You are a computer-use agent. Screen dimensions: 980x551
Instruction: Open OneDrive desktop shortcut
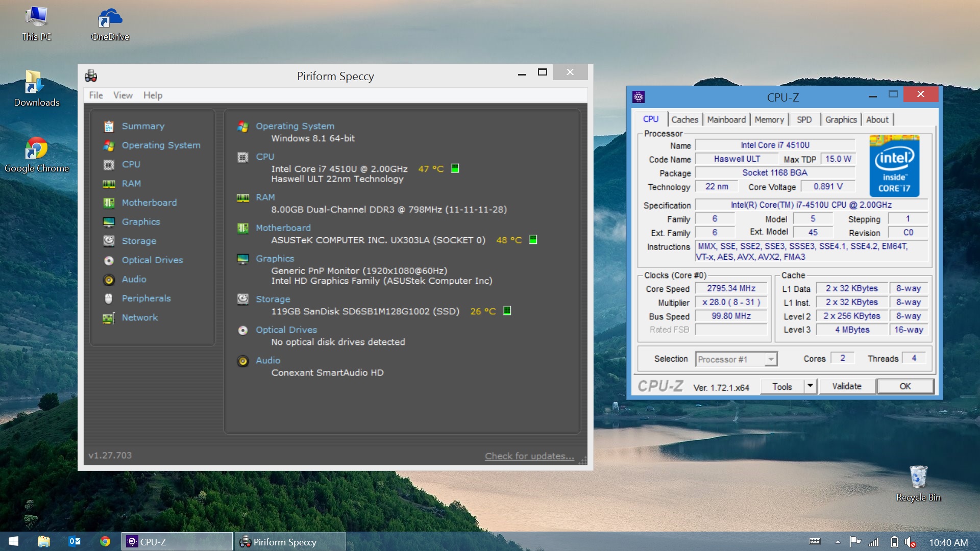(110, 24)
